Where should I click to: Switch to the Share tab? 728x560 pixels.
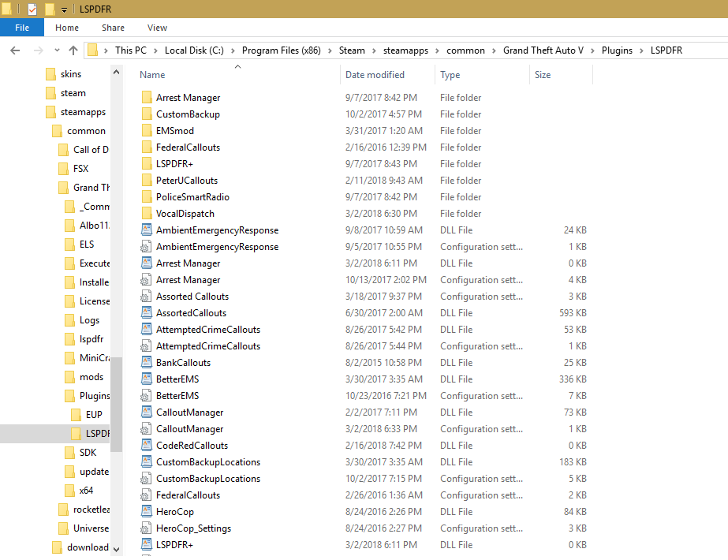[x=113, y=28]
